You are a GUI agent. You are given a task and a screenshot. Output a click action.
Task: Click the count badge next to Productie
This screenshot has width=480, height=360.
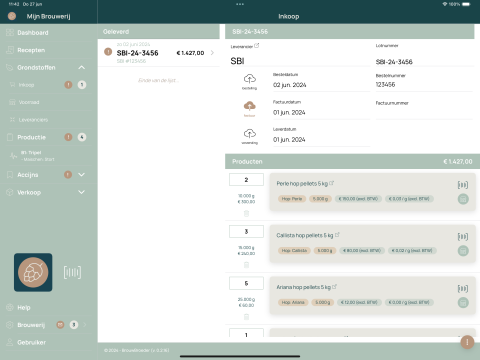[82, 137]
